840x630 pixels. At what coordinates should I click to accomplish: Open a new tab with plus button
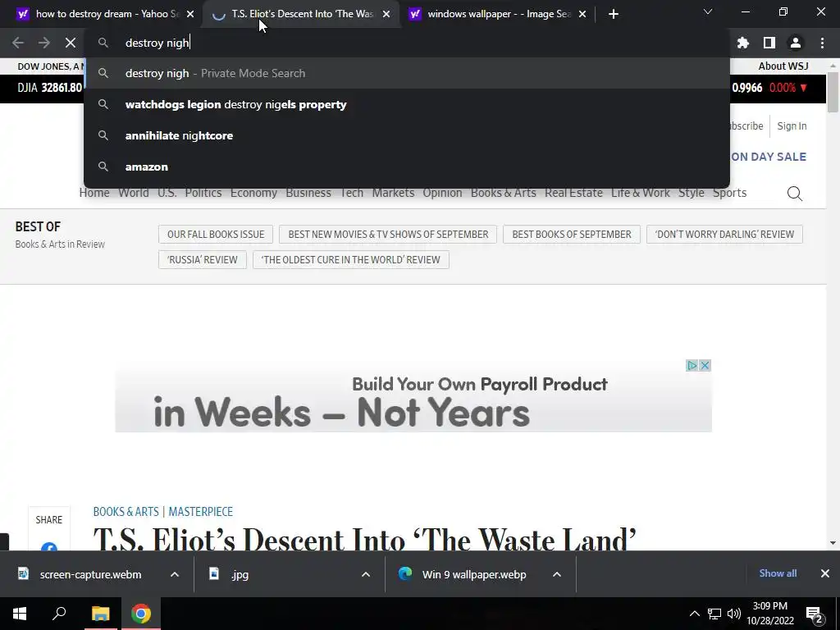[614, 14]
